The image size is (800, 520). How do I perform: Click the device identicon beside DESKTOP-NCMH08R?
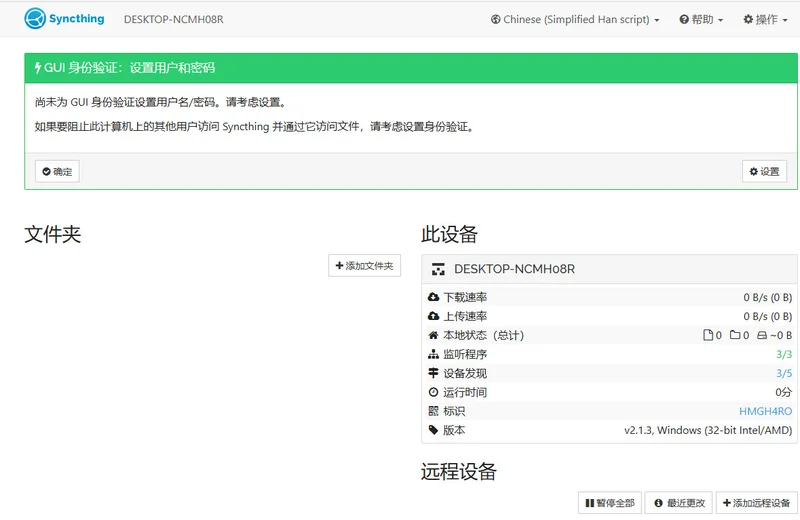tap(438, 269)
